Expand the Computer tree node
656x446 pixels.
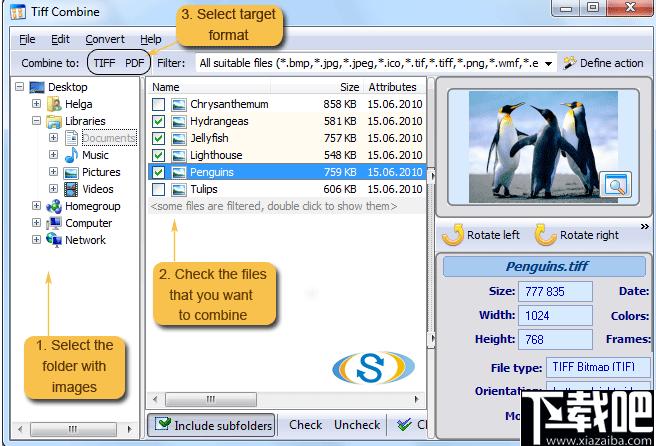pyautogui.click(x=36, y=223)
